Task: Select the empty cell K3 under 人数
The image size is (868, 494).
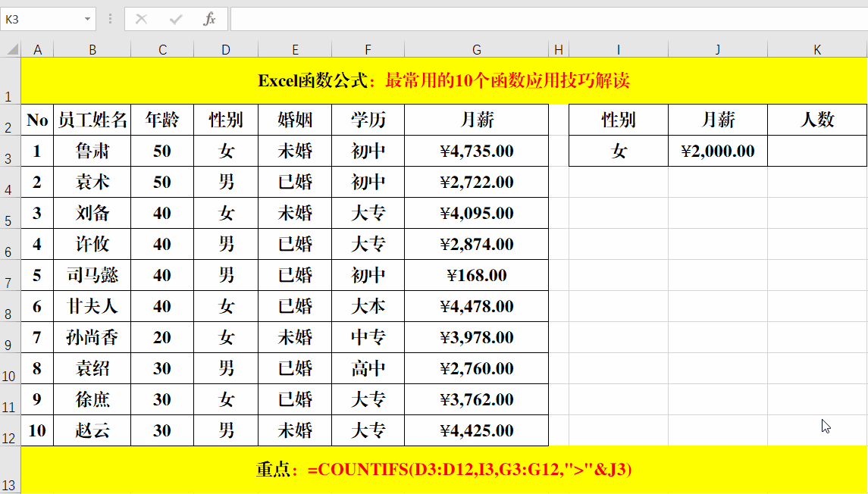Action: point(818,151)
